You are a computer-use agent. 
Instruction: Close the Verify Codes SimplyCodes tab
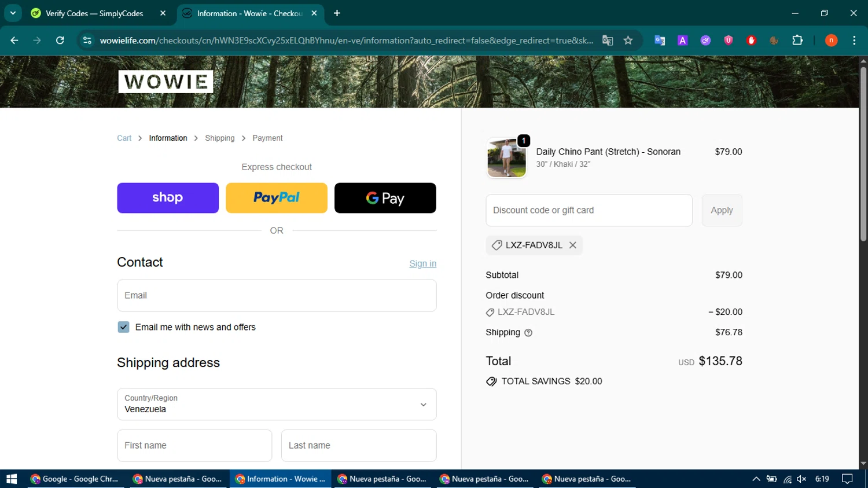[x=163, y=13]
